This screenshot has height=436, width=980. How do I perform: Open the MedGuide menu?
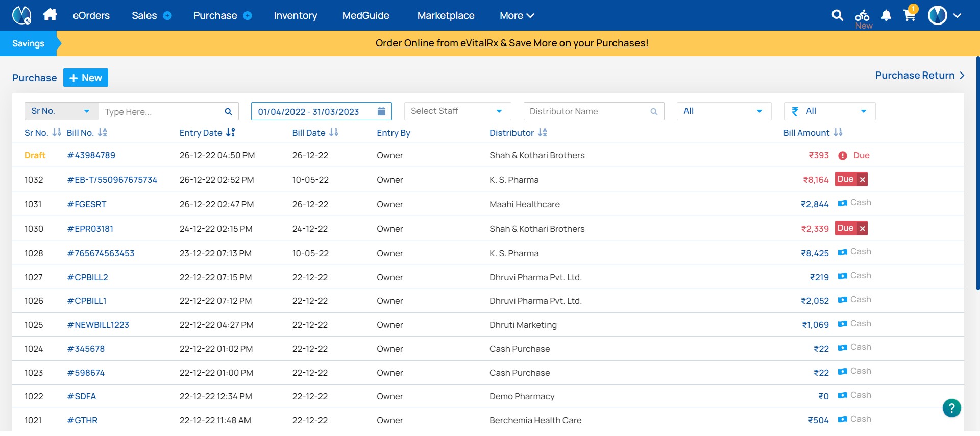pyautogui.click(x=366, y=16)
